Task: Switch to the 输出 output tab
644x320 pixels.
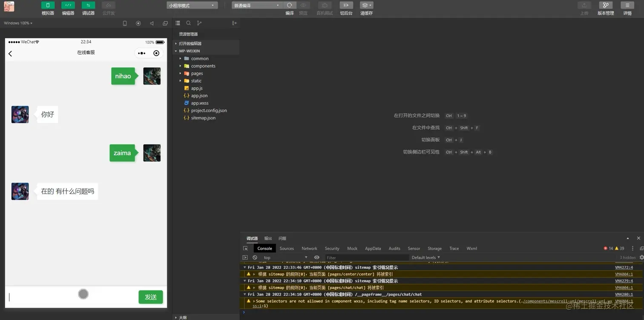Action: pyautogui.click(x=268, y=239)
